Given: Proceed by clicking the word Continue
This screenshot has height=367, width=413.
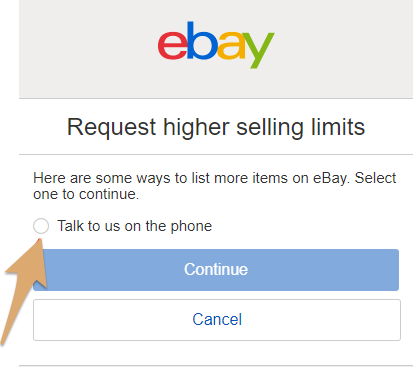Looking at the screenshot, I should [216, 269].
